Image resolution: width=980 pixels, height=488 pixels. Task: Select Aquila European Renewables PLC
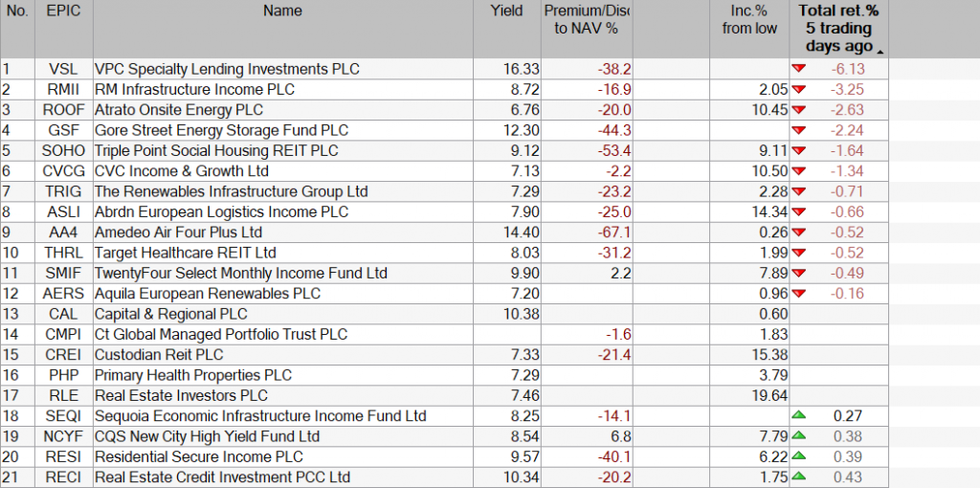[x=208, y=294]
